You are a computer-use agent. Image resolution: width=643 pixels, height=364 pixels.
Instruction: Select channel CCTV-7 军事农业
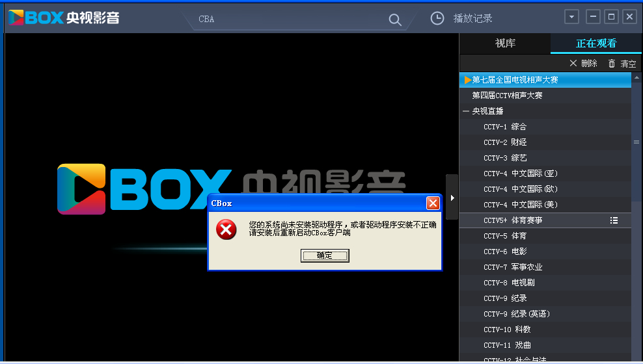click(x=545, y=267)
